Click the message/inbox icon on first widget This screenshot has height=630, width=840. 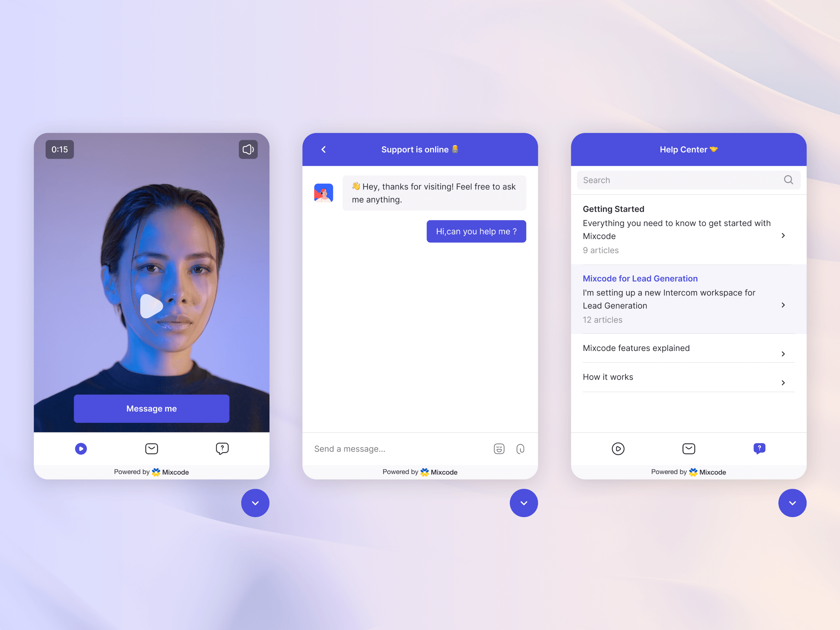pyautogui.click(x=151, y=449)
